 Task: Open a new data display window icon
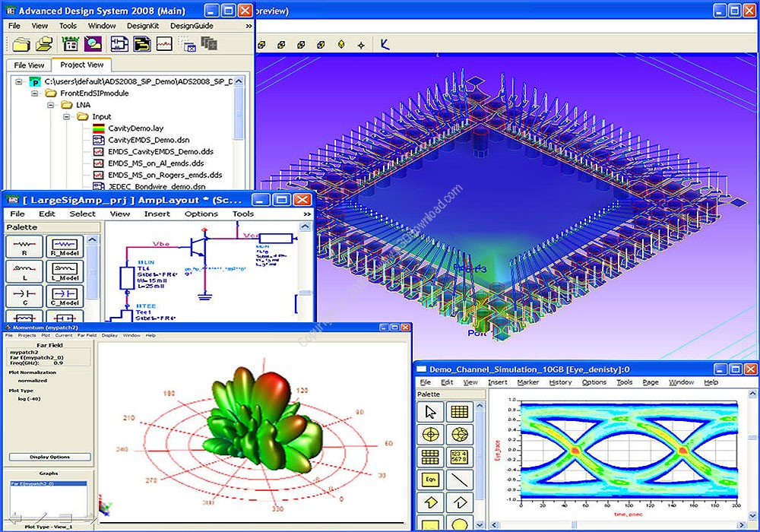164,45
